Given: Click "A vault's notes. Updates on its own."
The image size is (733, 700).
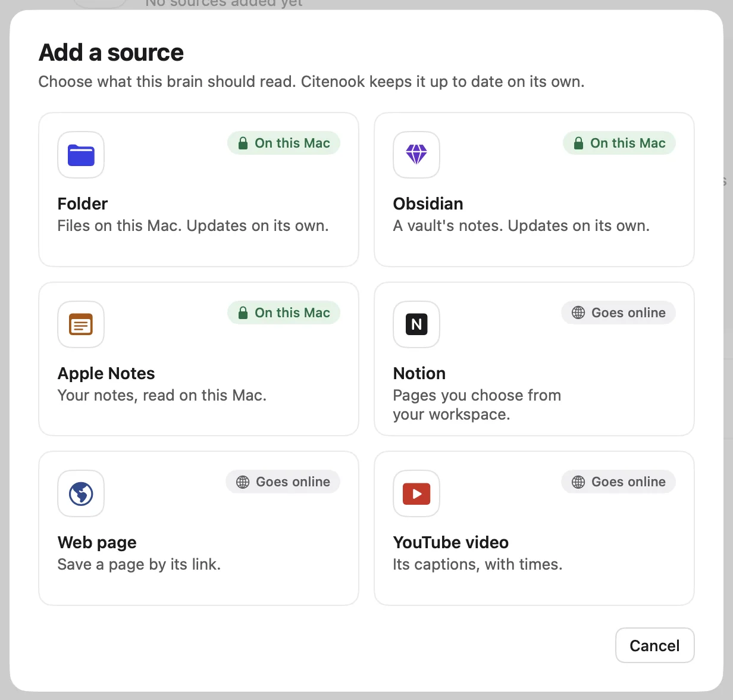Looking at the screenshot, I should (x=521, y=226).
